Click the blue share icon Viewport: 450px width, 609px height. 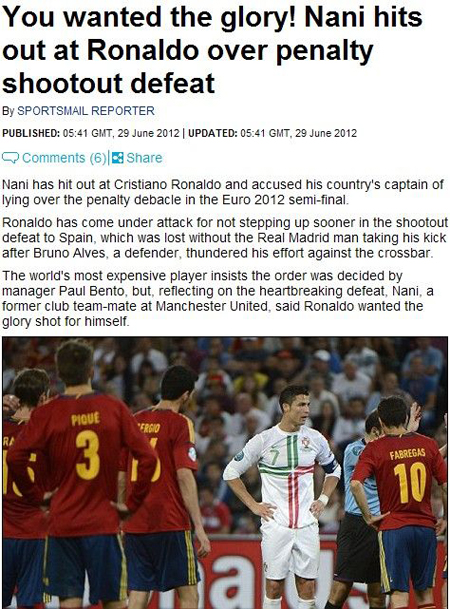(118, 158)
